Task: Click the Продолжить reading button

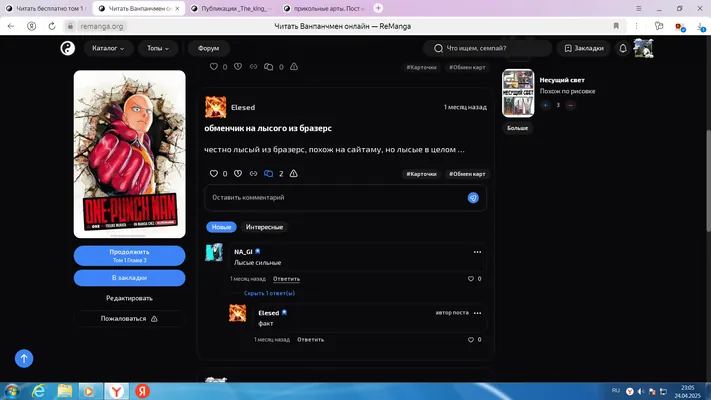Action: 129,256
